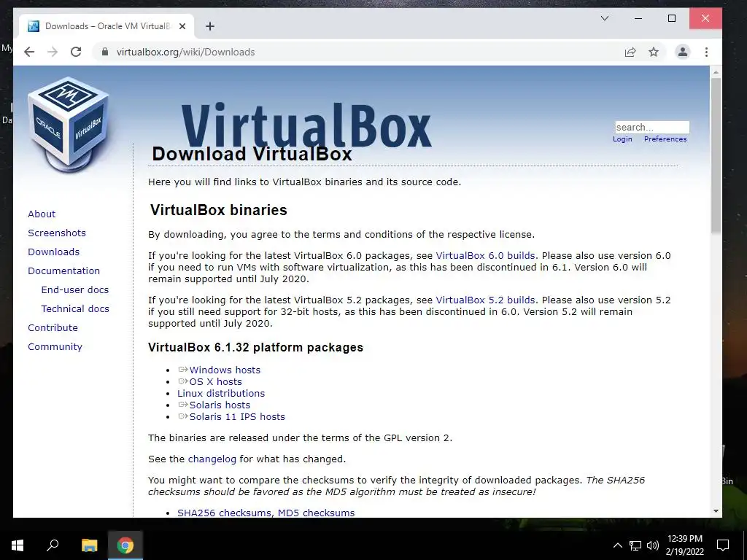The height and width of the screenshot is (560, 747).
Task: Click the site search box
Action: tap(651, 127)
